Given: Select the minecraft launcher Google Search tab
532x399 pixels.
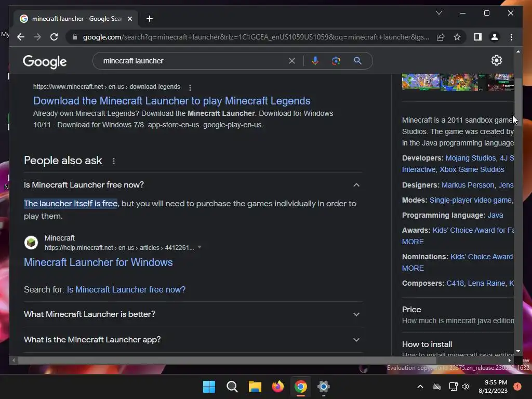Looking at the screenshot, I should [76, 19].
